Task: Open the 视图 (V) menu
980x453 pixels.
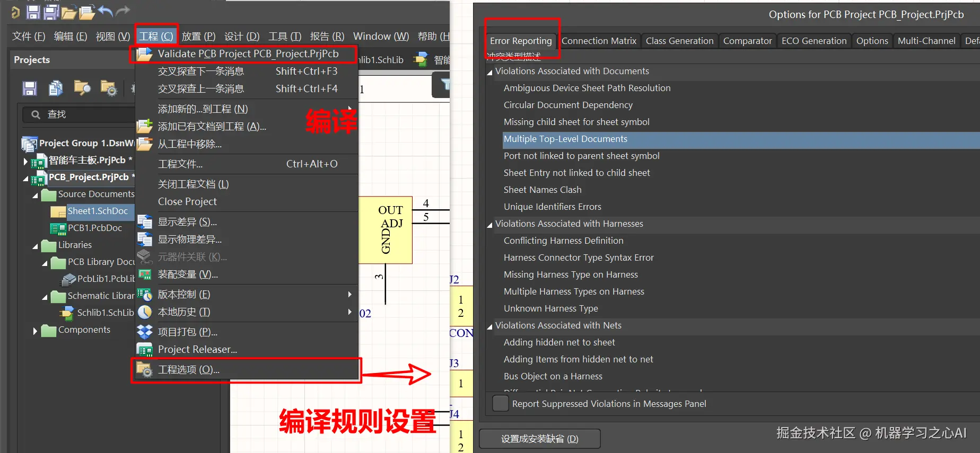Action: [x=113, y=36]
